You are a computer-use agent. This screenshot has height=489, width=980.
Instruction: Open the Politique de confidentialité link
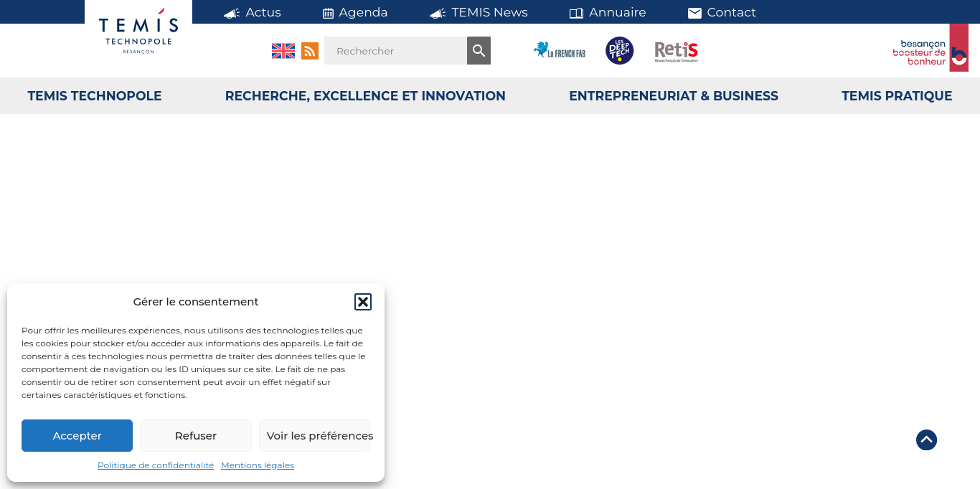156,465
